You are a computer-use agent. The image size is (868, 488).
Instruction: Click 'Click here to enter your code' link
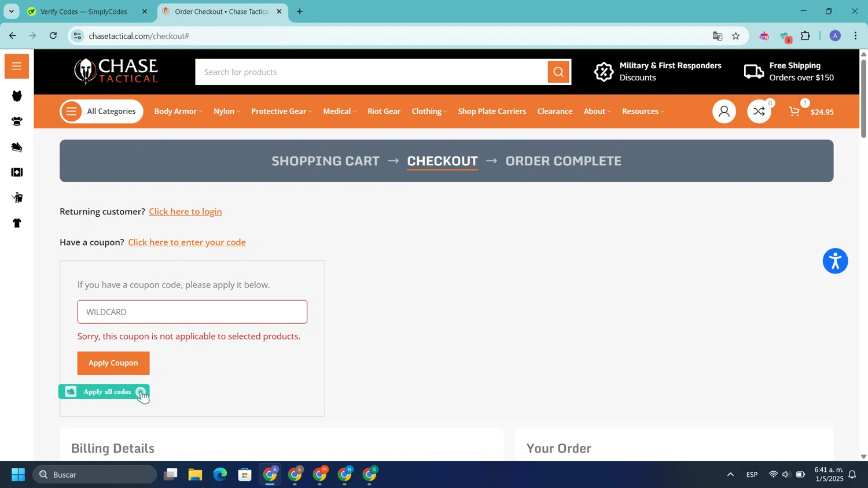187,242
